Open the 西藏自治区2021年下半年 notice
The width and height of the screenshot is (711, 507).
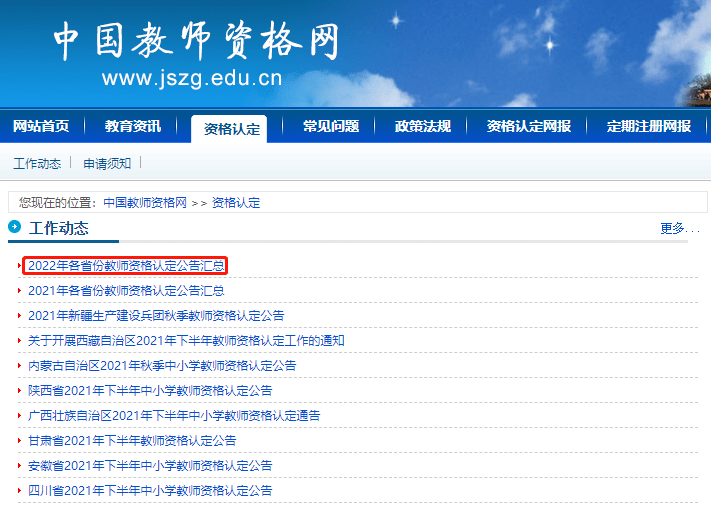pos(186,340)
